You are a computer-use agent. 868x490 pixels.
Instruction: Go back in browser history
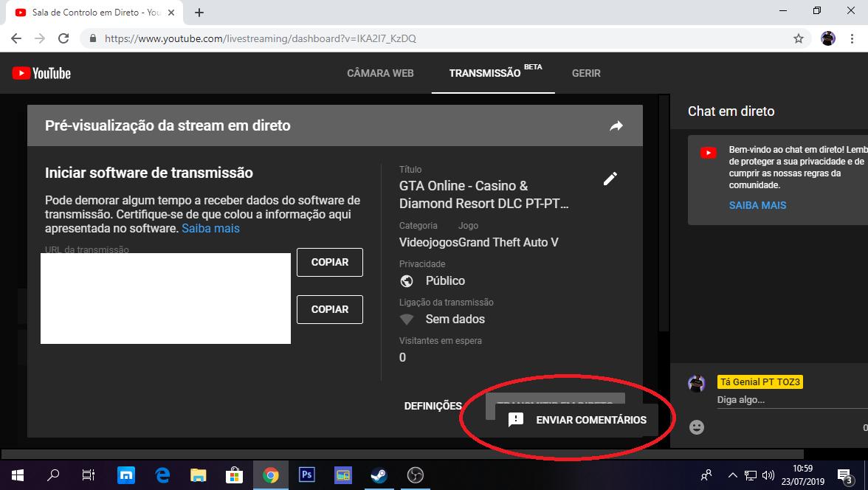[16, 38]
